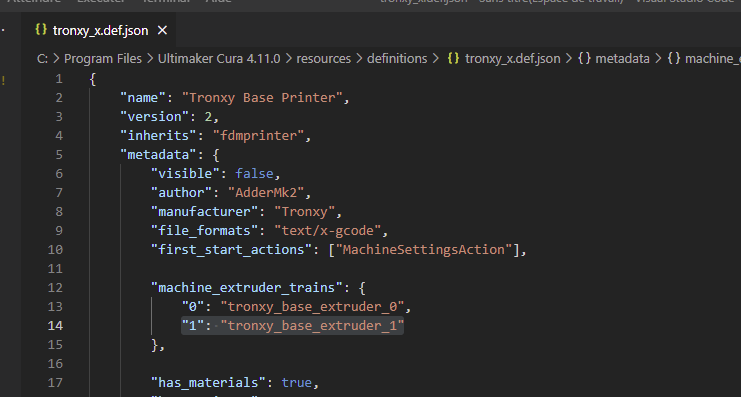
Task: Click the metadata breadcrumb segment
Action: [622, 59]
